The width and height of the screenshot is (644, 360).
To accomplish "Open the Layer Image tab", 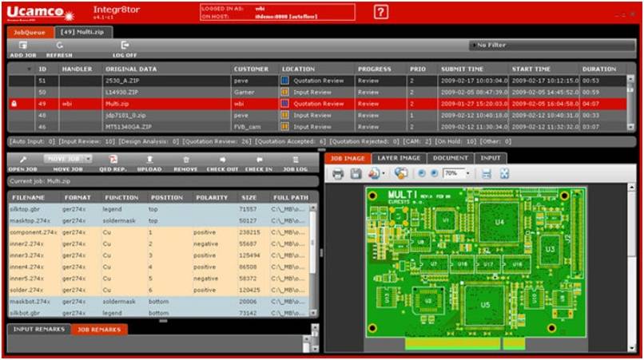I will pos(399,158).
